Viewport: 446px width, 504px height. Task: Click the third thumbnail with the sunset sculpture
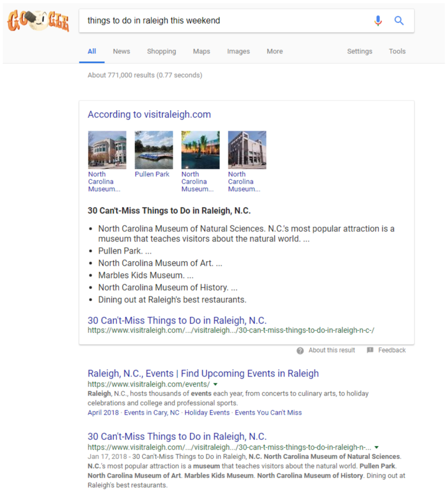[x=201, y=150]
